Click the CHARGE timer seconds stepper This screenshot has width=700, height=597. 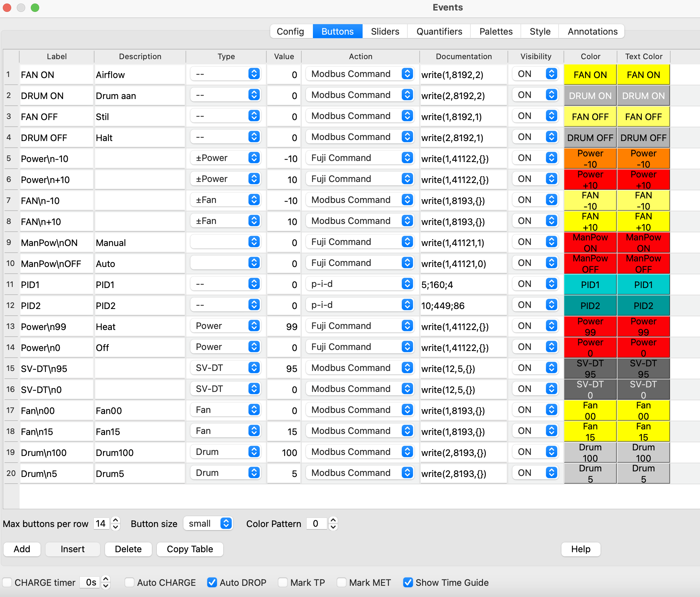click(106, 582)
